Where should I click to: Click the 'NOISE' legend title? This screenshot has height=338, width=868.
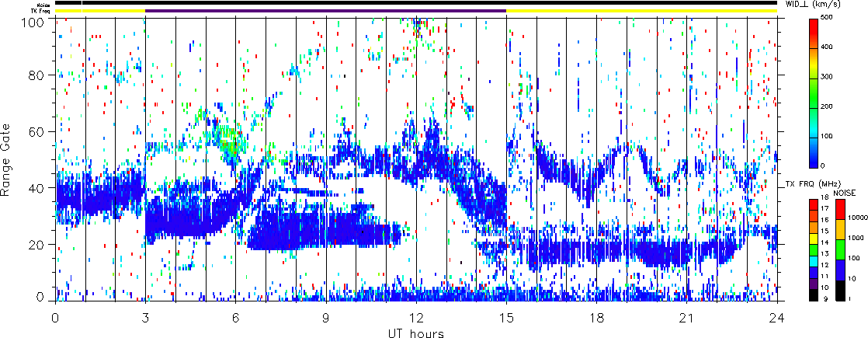point(845,192)
